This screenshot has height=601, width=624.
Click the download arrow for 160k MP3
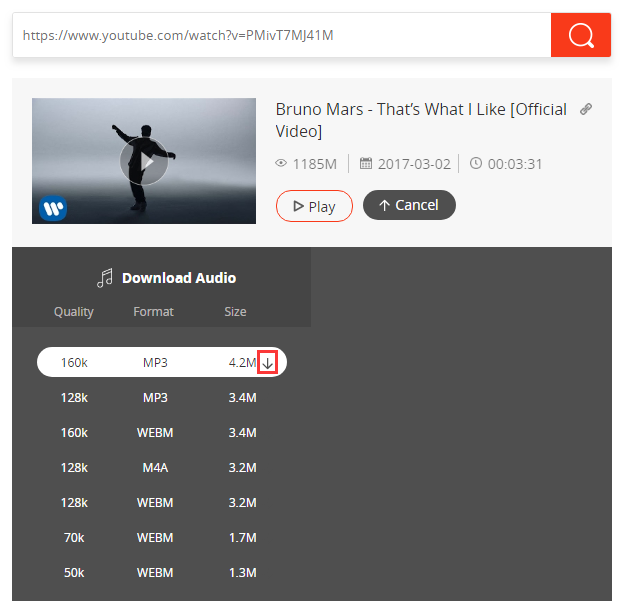267,363
